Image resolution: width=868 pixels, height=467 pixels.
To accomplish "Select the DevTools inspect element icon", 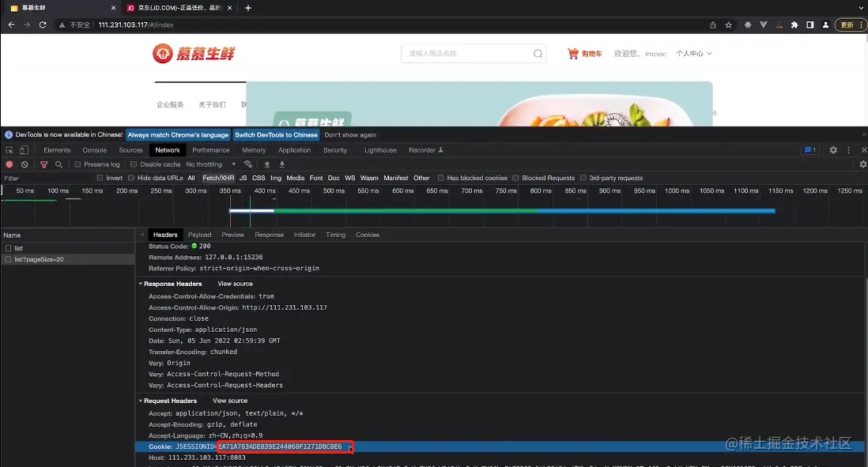I will (x=9, y=150).
